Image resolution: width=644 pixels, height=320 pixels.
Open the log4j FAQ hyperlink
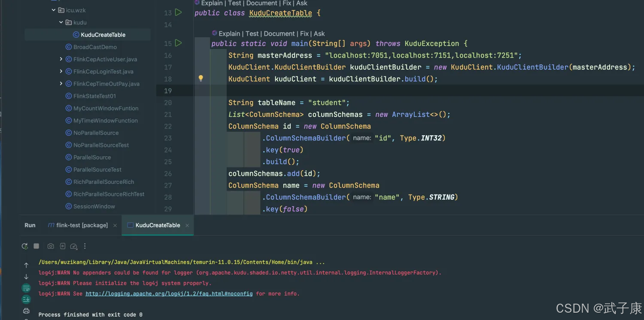pyautogui.click(x=169, y=294)
